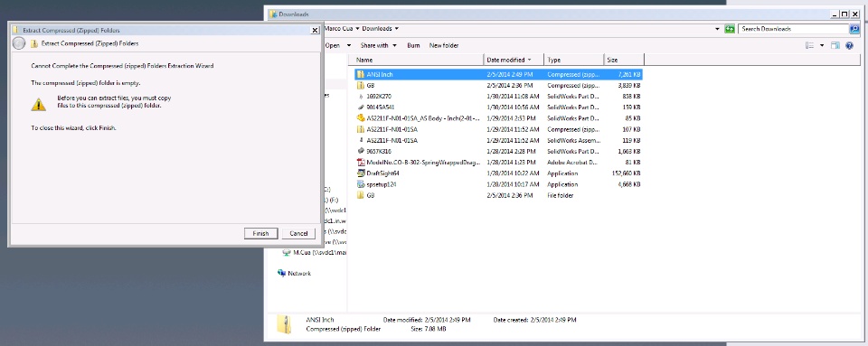Click the 'File folder' type cell

(x=561, y=195)
